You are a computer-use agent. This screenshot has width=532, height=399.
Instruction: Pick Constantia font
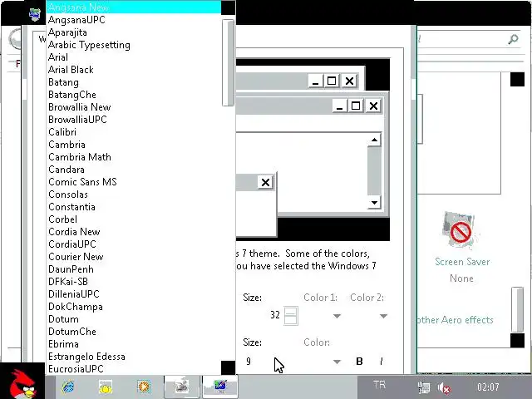tap(134, 207)
